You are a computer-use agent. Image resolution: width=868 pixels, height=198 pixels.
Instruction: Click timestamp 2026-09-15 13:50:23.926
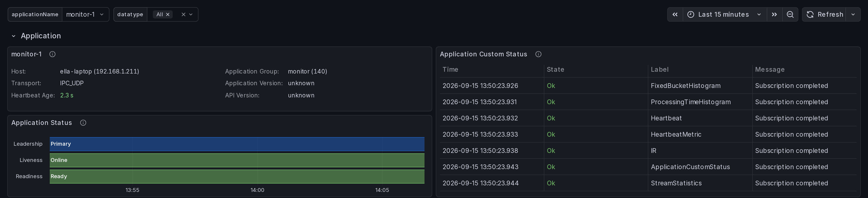[x=480, y=86]
